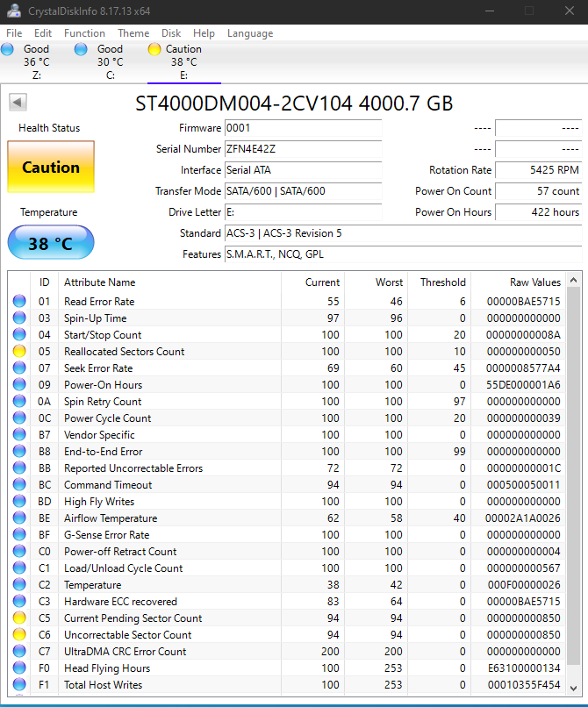Click the Worst column header

point(376,282)
